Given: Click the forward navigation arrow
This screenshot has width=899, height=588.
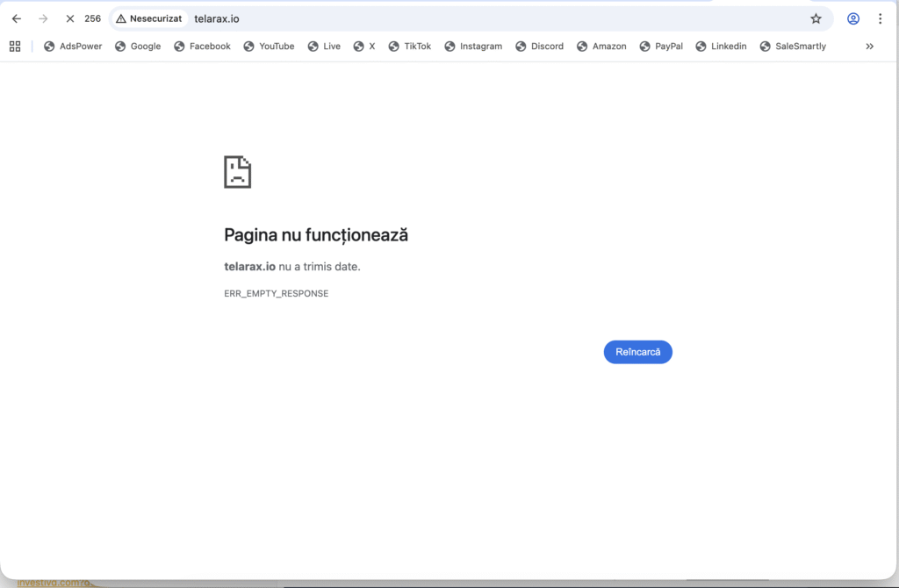Looking at the screenshot, I should pyautogui.click(x=43, y=18).
